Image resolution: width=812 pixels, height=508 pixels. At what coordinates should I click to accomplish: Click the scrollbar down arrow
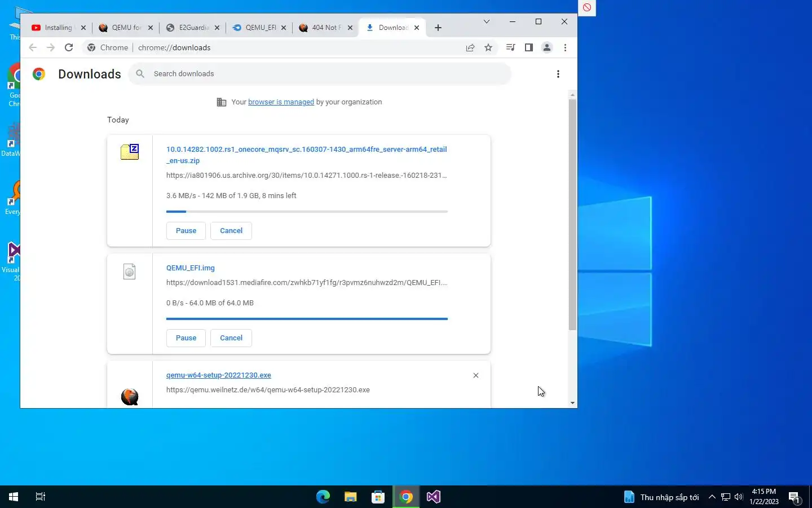[x=572, y=403]
